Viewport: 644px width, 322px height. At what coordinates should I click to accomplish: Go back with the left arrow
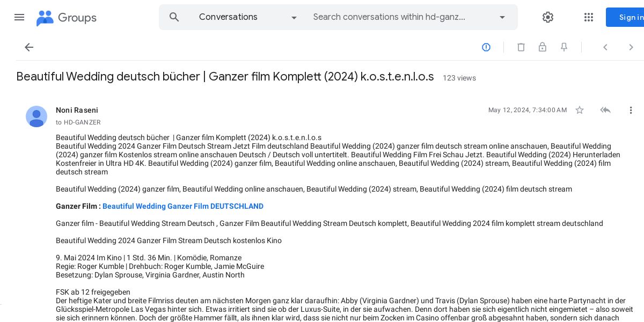29,47
